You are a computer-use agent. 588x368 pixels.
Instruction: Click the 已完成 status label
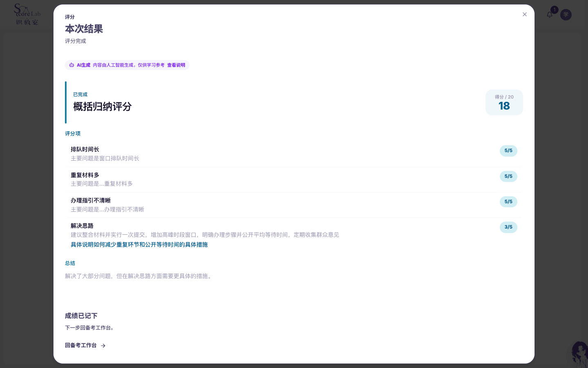(80, 94)
